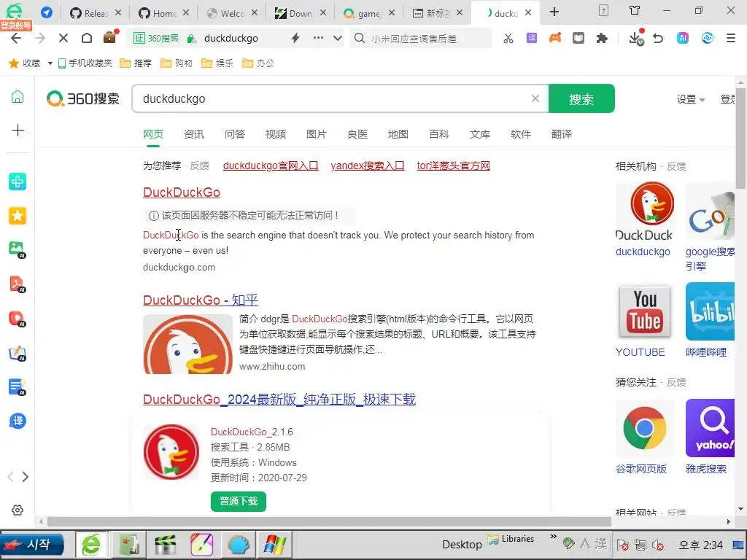Expand the address bar dropdown chevron
747x560 pixels.
337,38
